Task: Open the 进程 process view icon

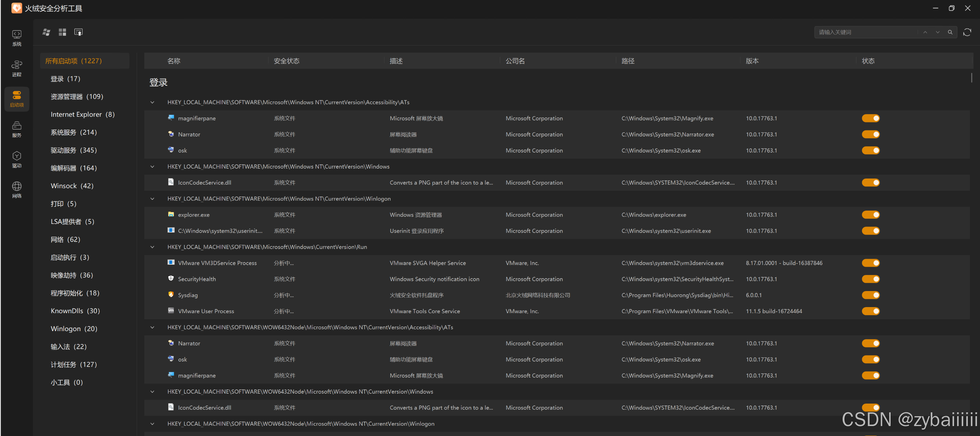Action: (x=17, y=68)
